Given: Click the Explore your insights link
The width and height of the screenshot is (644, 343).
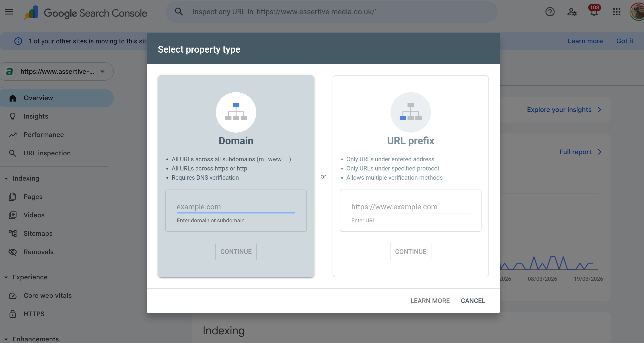Looking at the screenshot, I should [559, 110].
